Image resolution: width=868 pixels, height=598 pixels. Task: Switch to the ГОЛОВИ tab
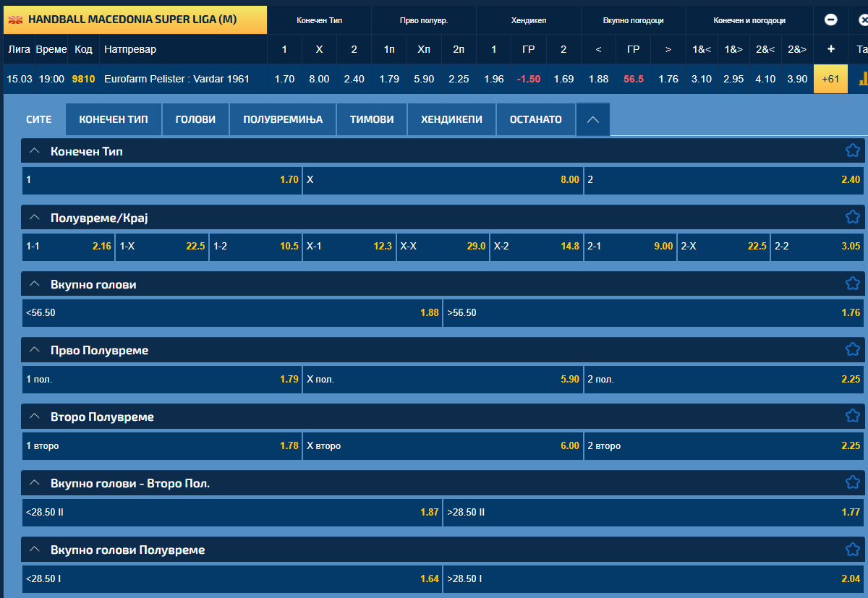pos(195,119)
